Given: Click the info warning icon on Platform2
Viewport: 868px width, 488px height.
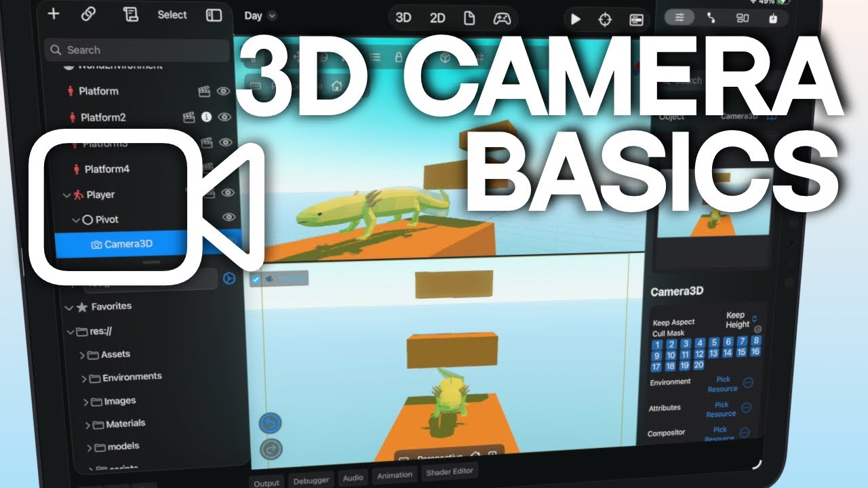Looking at the screenshot, I should click(x=207, y=117).
